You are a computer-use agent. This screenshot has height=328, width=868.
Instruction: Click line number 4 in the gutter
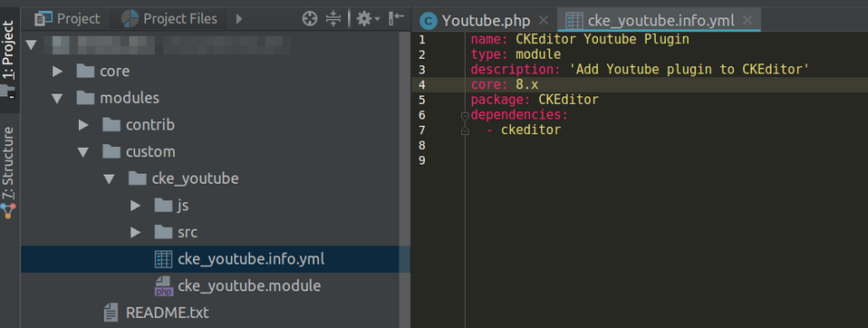point(422,84)
